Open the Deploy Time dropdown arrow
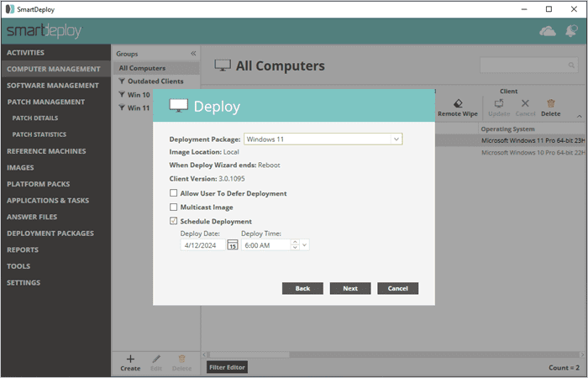 (x=304, y=245)
